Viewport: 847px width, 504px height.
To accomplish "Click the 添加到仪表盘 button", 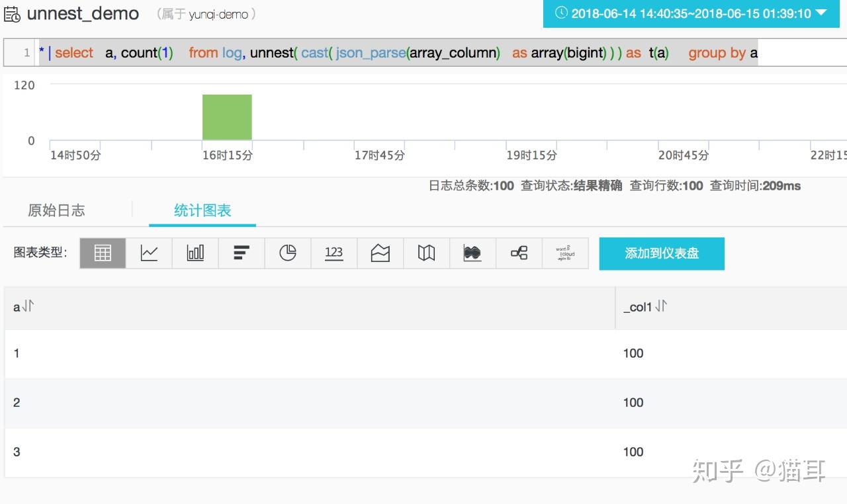I will 662,253.
